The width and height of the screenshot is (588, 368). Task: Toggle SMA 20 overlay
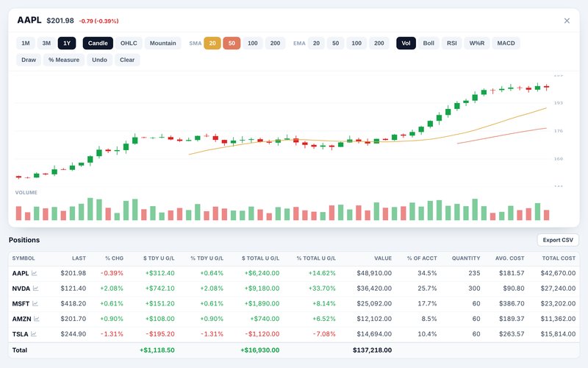click(212, 43)
